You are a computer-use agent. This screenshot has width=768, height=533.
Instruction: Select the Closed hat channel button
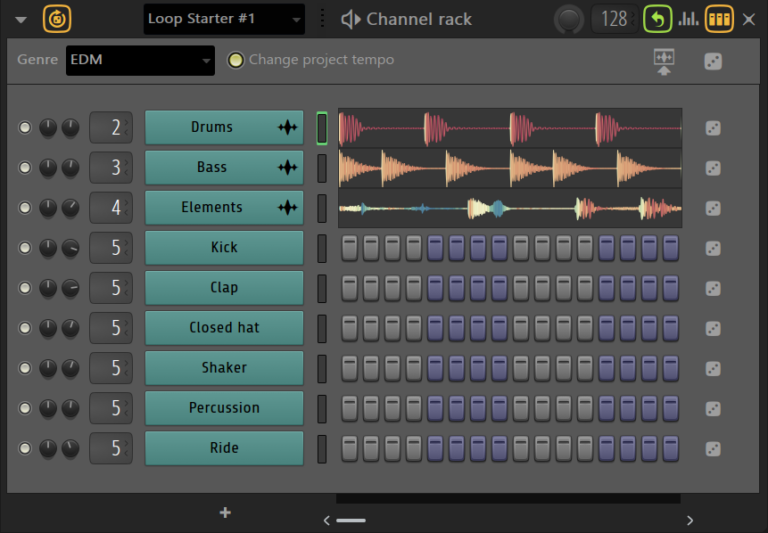point(224,328)
